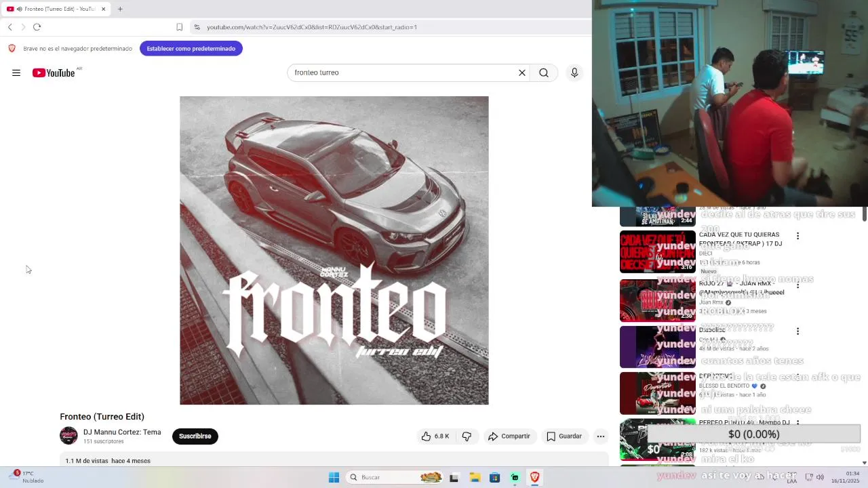Open weather widget showing 17°C

click(27, 477)
